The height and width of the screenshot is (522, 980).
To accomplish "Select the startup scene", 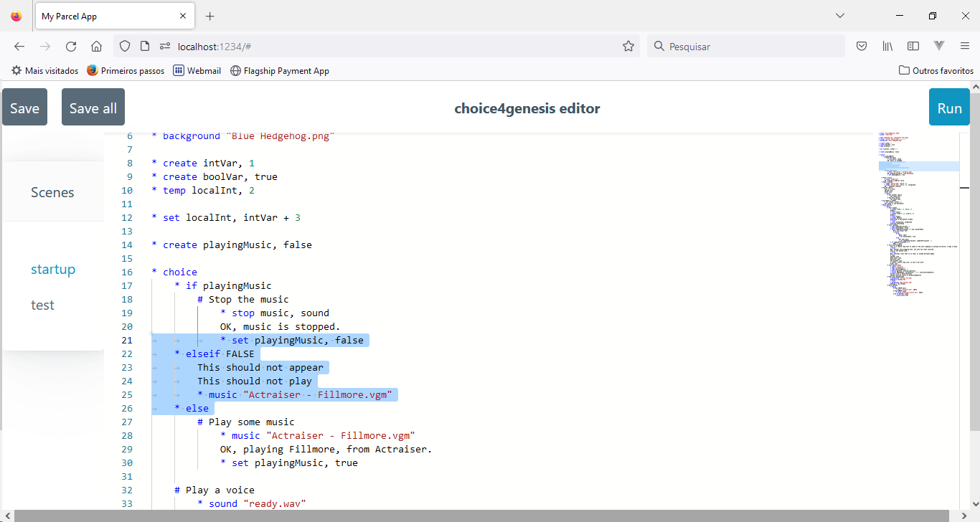I will (53, 270).
